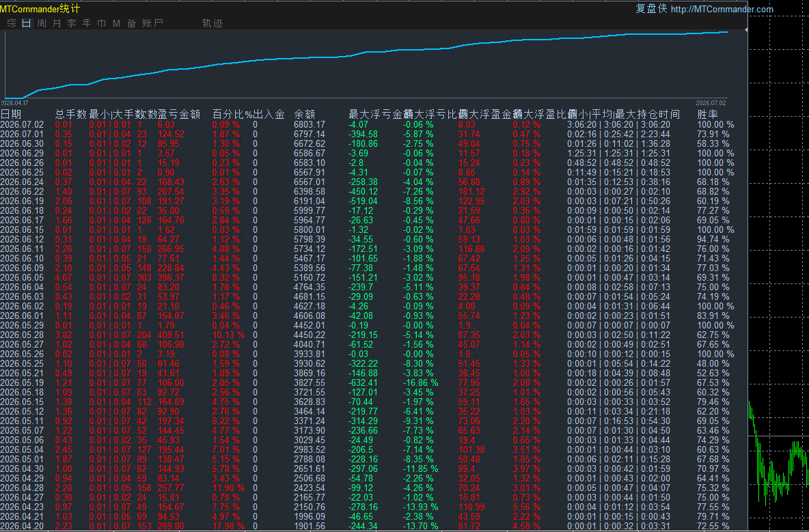Open the http://MTCommander.com link
This screenshot has width=809, height=532.
(x=722, y=10)
